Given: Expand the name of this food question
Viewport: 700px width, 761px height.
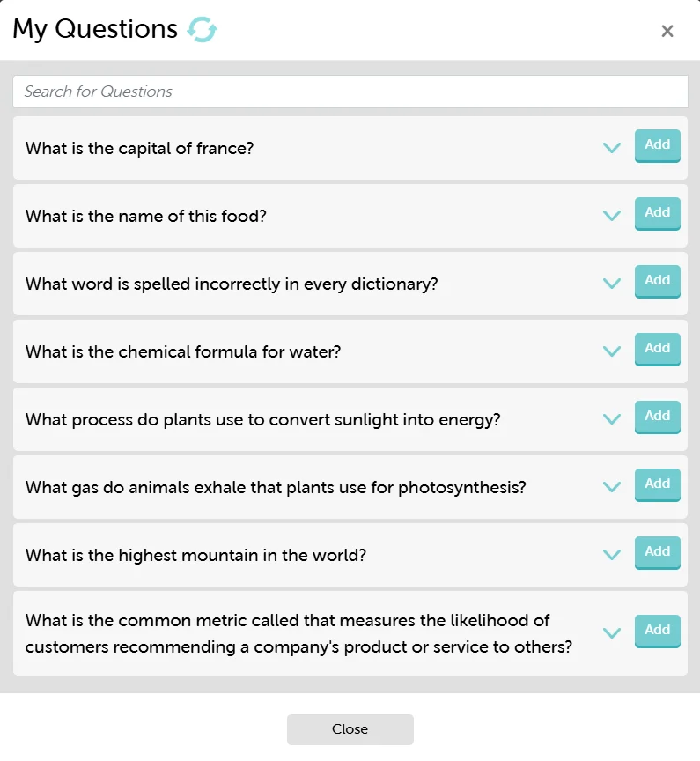Looking at the screenshot, I should coord(612,216).
